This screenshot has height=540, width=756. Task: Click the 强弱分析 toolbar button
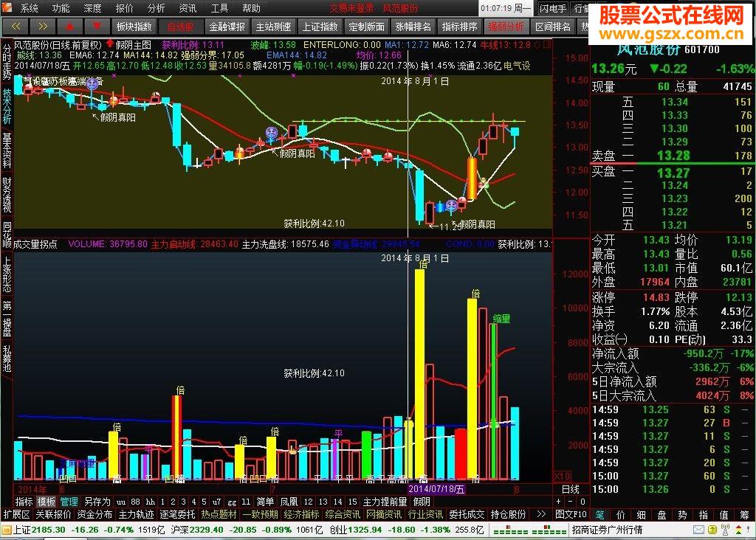(506, 27)
